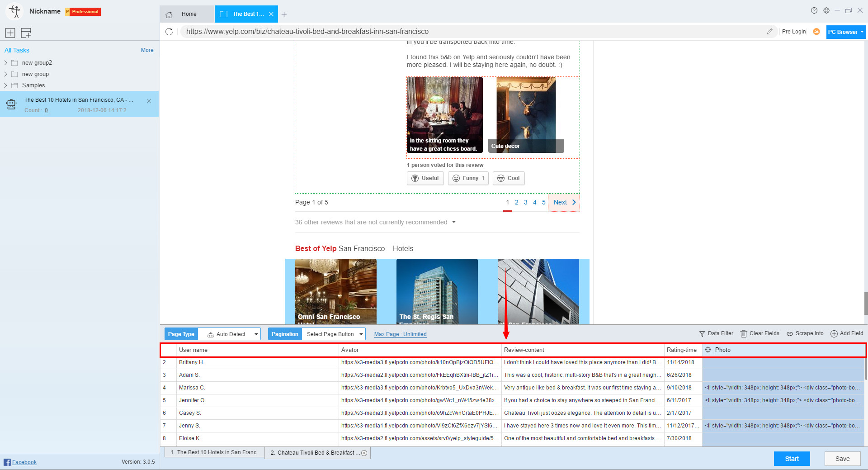Go to Next review page
The width and height of the screenshot is (868, 470).
tap(564, 202)
